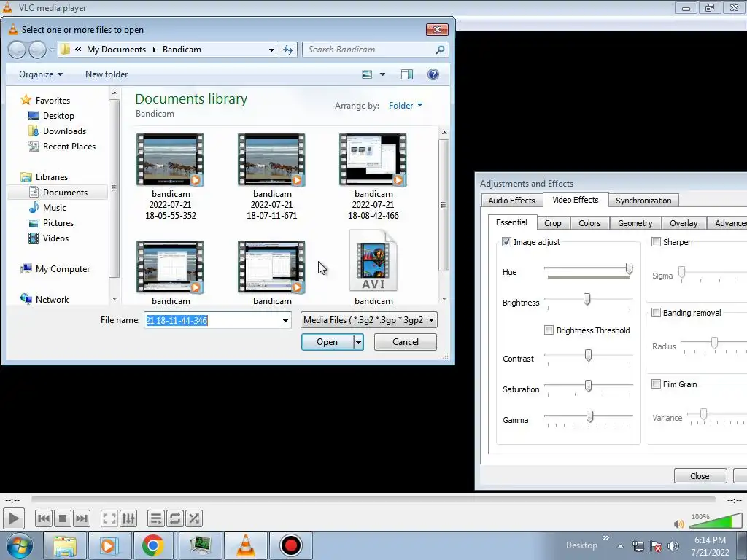This screenshot has width=747, height=560.
Task: Enable the Banding removal checkbox
Action: [656, 313]
